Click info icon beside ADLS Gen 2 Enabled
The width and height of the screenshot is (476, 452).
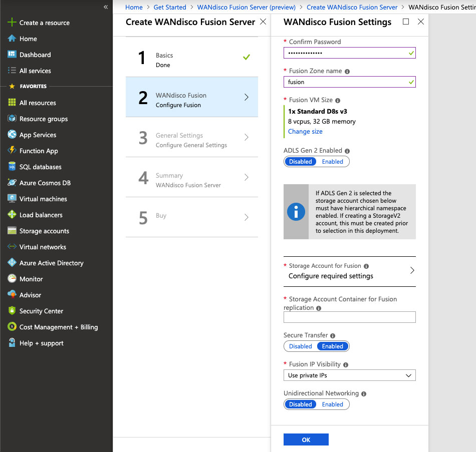point(347,151)
